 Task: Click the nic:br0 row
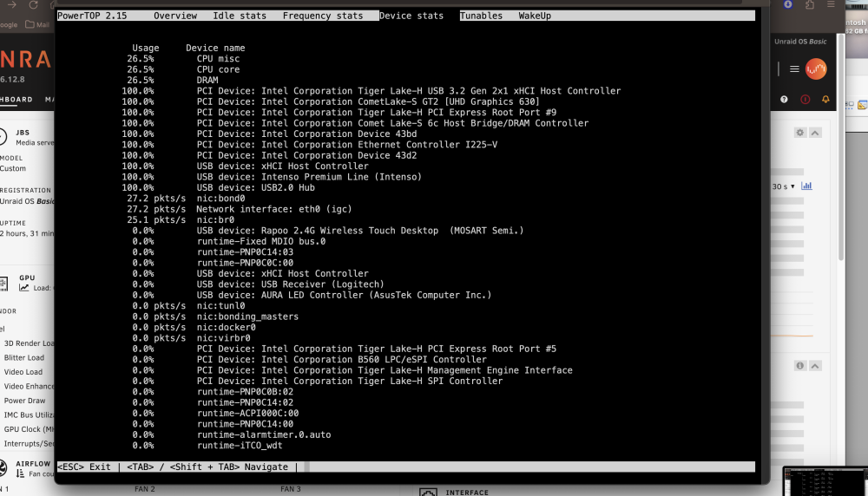point(181,220)
